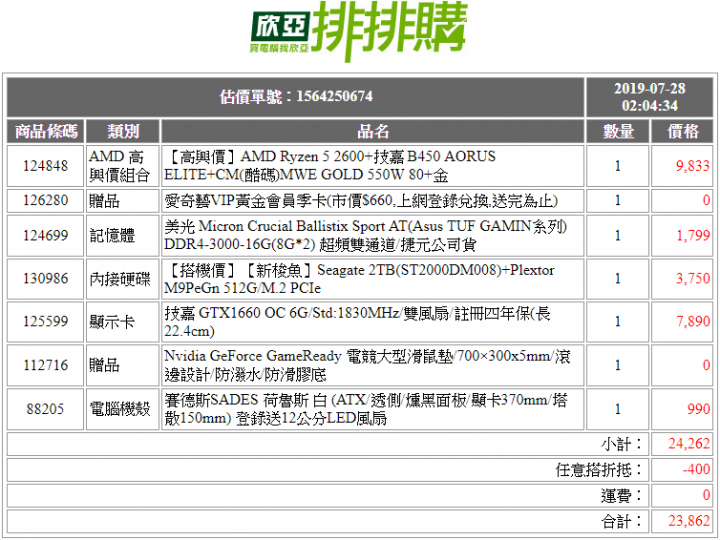Click the discount value -400

pos(696,470)
